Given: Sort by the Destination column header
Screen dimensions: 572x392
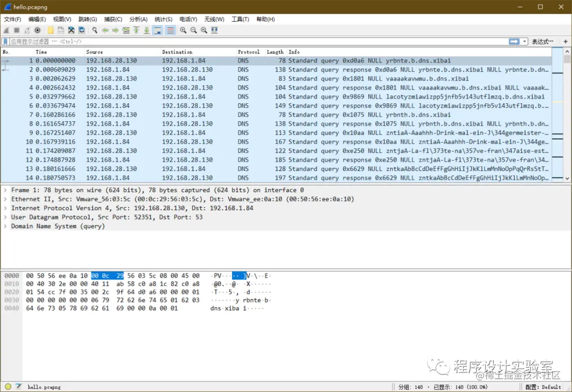Looking at the screenshot, I should point(198,52).
